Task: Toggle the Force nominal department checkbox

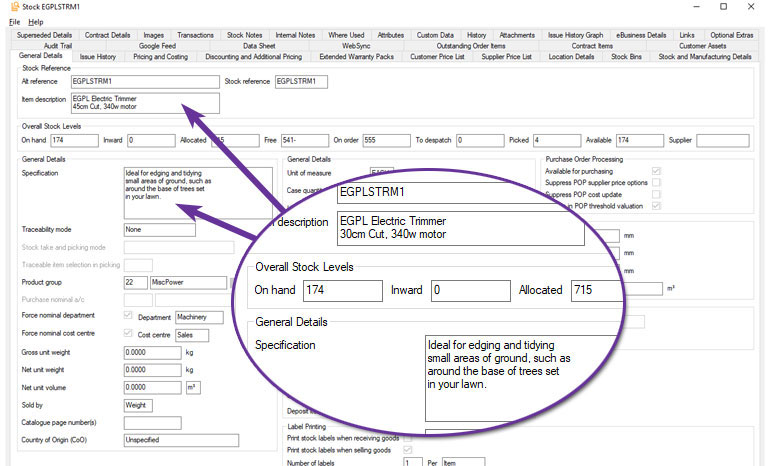Action: 128,315
